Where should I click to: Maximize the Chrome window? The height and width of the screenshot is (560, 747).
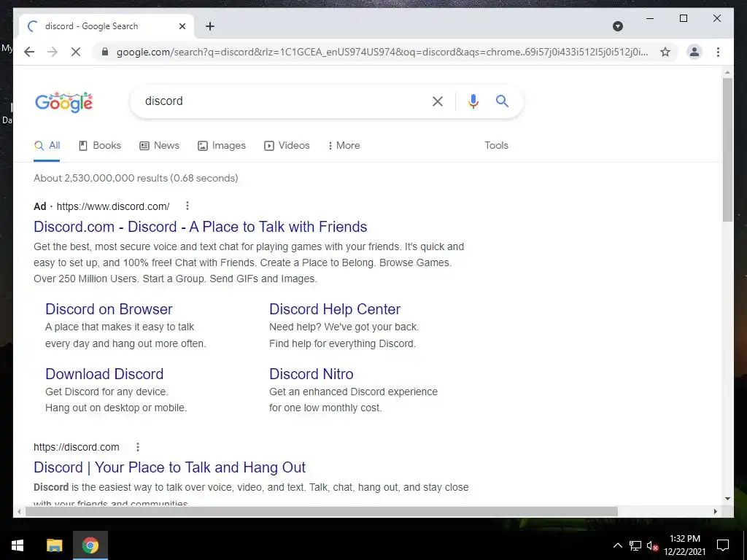pyautogui.click(x=683, y=18)
